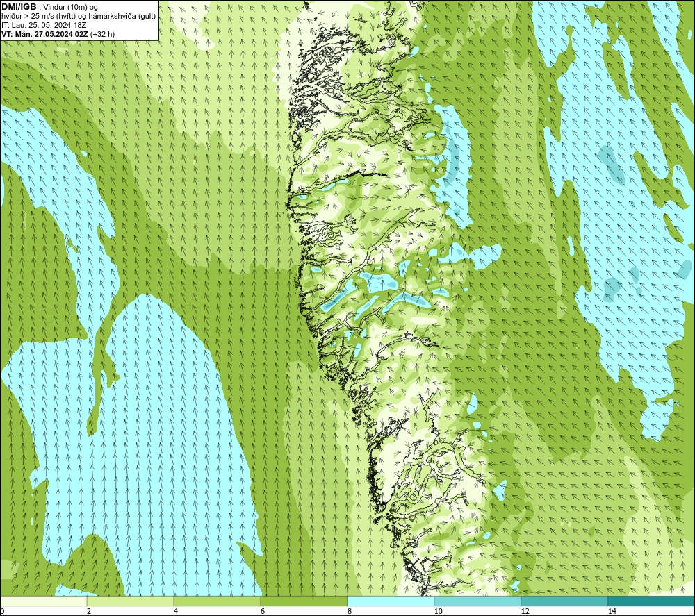Click the turquoise 10–12 colorbar segment
Image resolution: width=695 pixels, height=616 pixels.
[x=478, y=601]
